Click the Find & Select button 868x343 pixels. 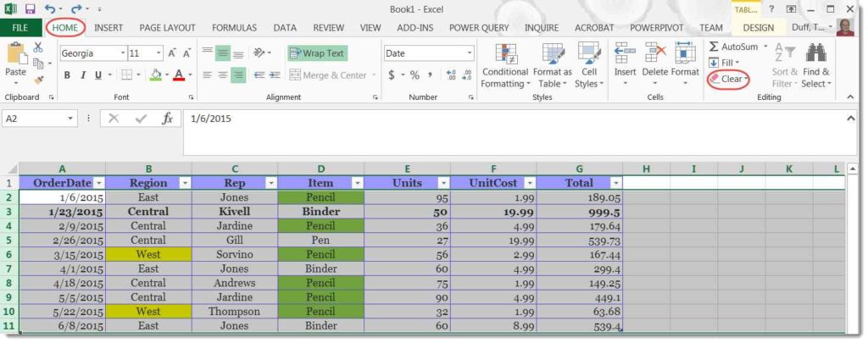click(816, 65)
